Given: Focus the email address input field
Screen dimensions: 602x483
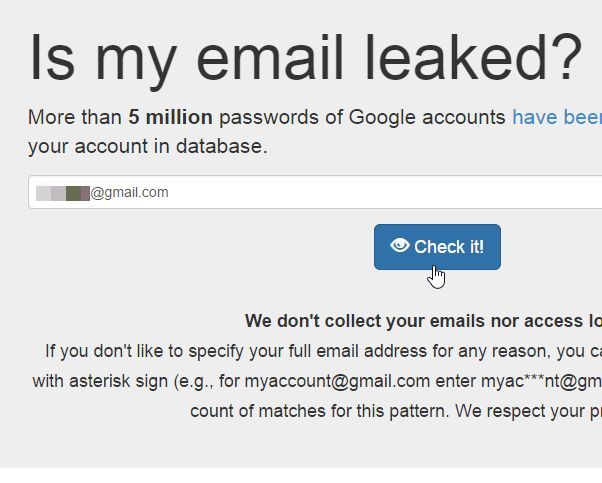Looking at the screenshot, I should point(315,192).
